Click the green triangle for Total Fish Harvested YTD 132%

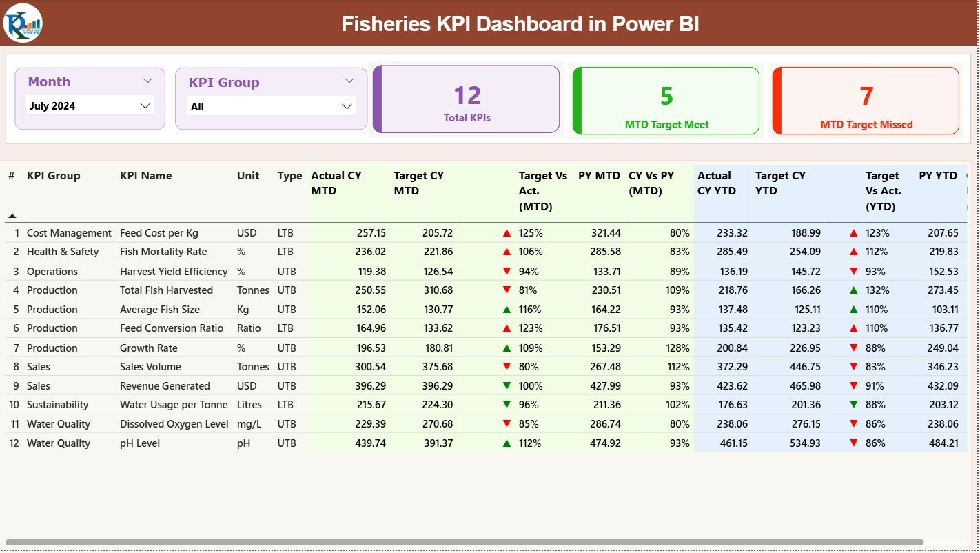[x=853, y=290]
